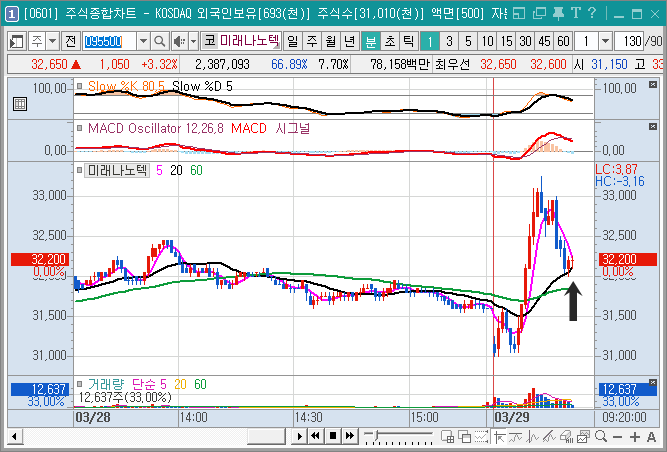Toggle the 5-minute interval button

[468, 41]
